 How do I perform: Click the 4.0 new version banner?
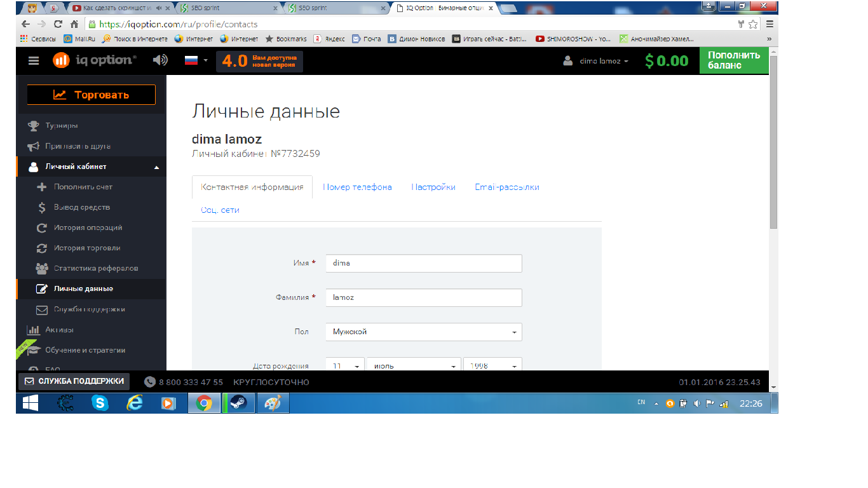259,61
